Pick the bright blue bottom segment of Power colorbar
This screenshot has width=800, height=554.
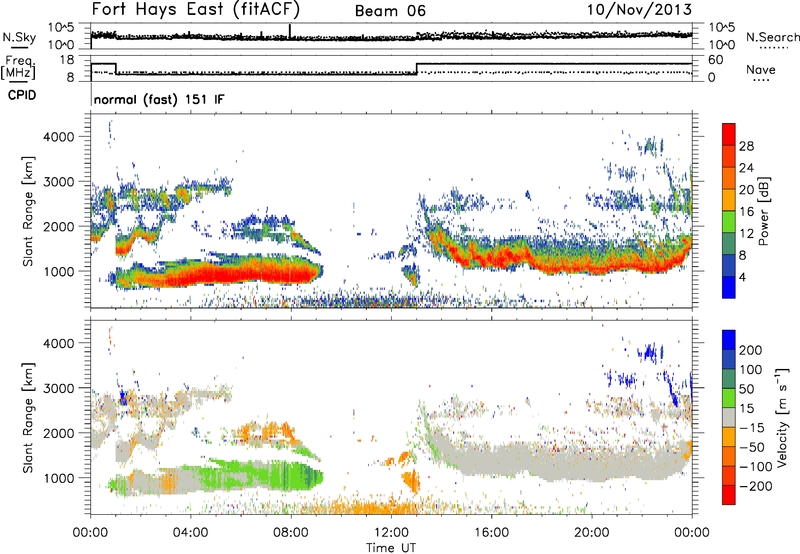(x=729, y=287)
